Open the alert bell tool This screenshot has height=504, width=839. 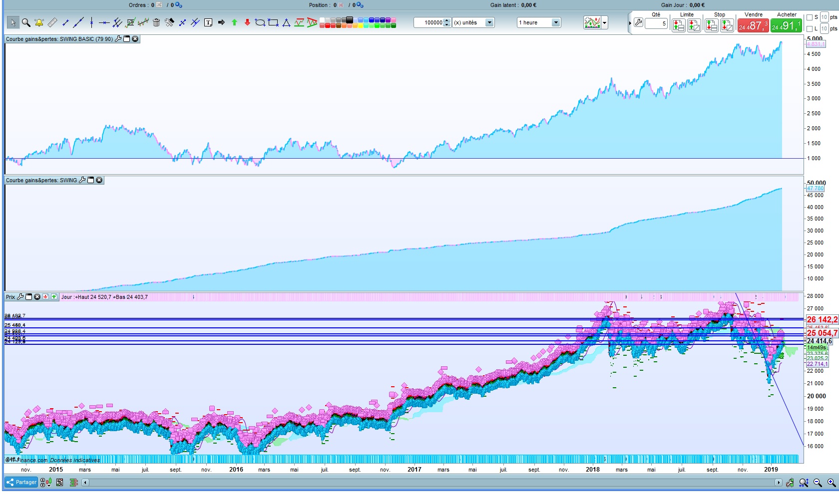pyautogui.click(x=39, y=22)
